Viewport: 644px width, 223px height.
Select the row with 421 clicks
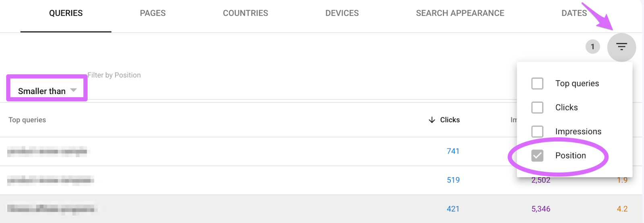[321, 209]
